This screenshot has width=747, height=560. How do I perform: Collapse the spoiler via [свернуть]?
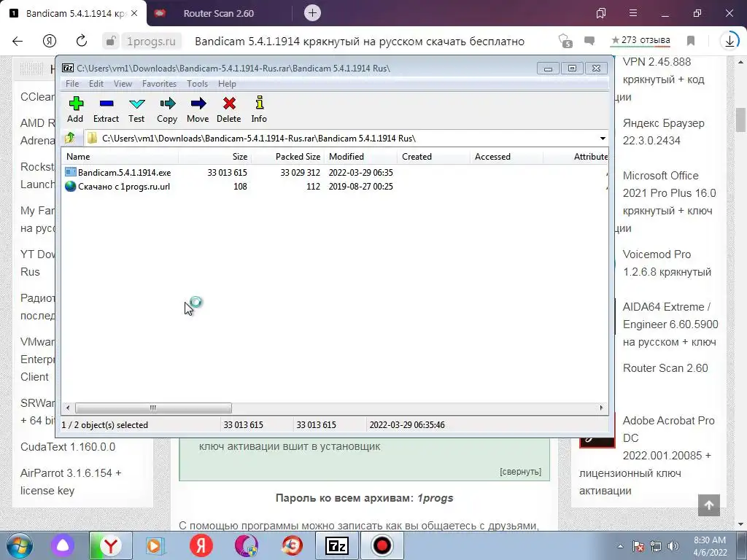coord(520,472)
